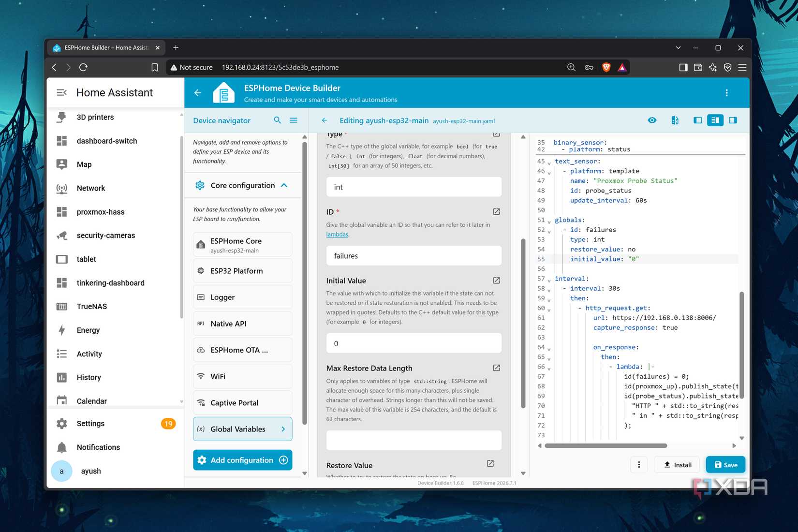Viewport: 798px width, 532px height.
Task: Toggle the Home Assistant sidebar menu icon
Action: point(61,92)
